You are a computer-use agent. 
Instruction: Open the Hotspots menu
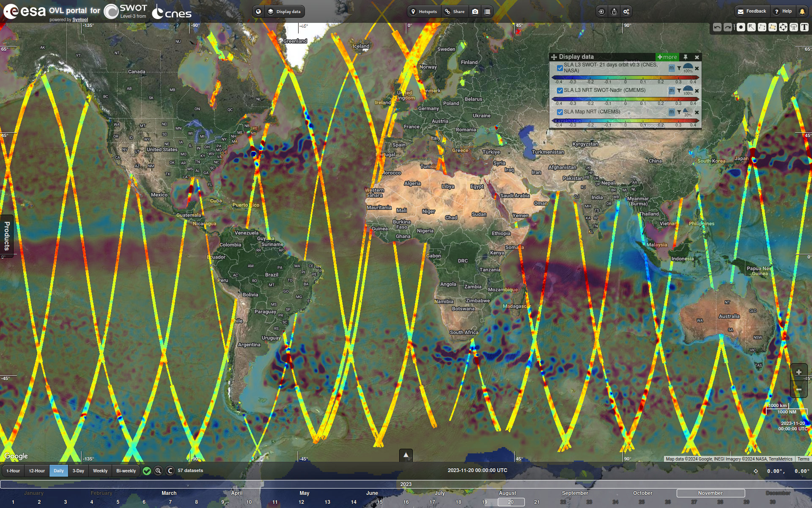click(424, 12)
